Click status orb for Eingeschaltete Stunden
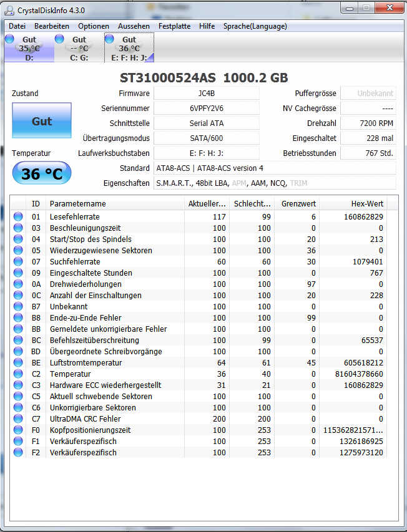407x532 pixels. point(18,273)
